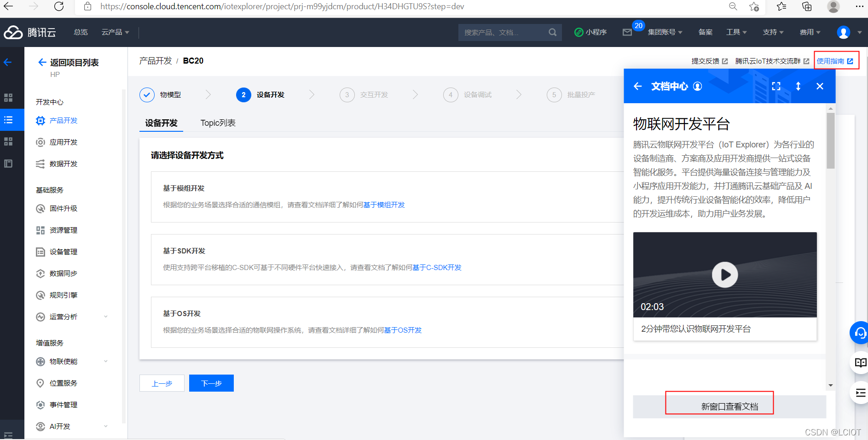Click the 上一步 button
The width and height of the screenshot is (868, 440).
[x=162, y=383]
